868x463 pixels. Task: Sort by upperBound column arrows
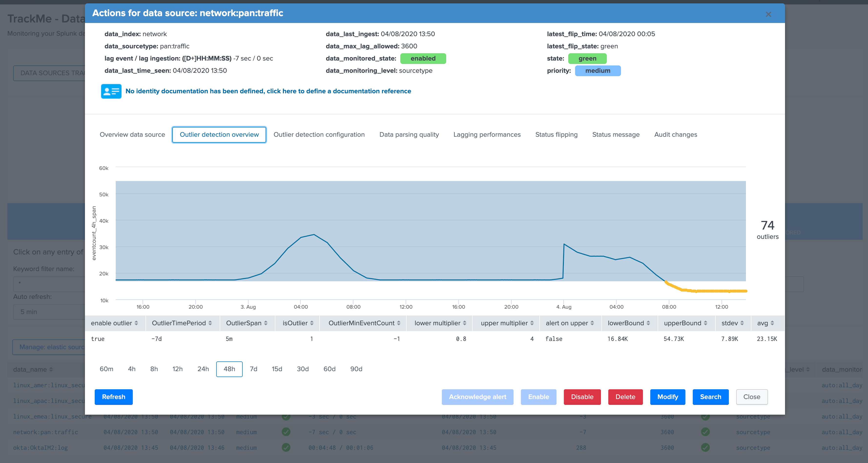pyautogui.click(x=705, y=323)
